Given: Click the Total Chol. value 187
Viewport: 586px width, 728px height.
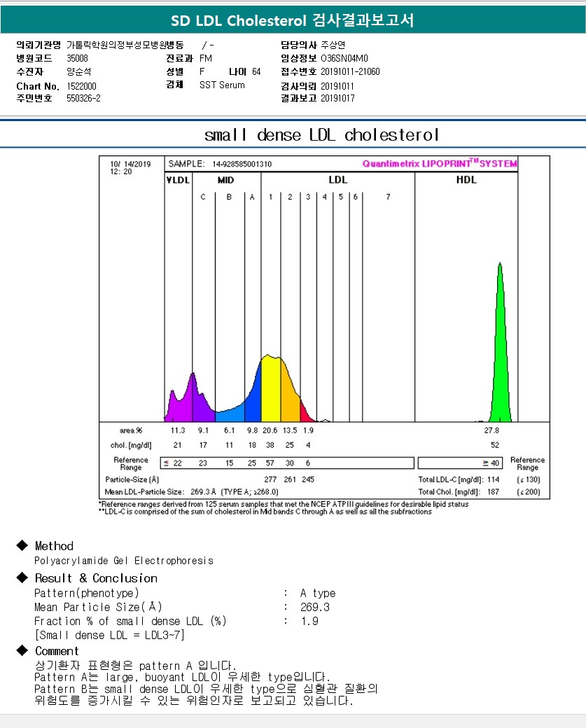Looking at the screenshot, I should pyautogui.click(x=492, y=492).
